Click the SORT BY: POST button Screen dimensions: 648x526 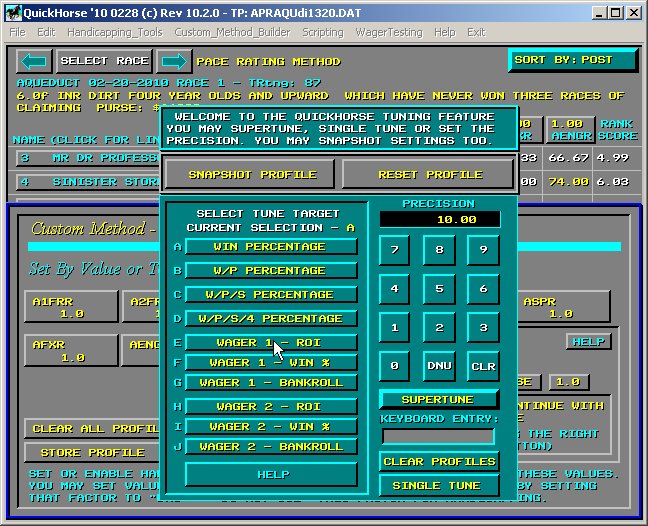(x=572, y=60)
